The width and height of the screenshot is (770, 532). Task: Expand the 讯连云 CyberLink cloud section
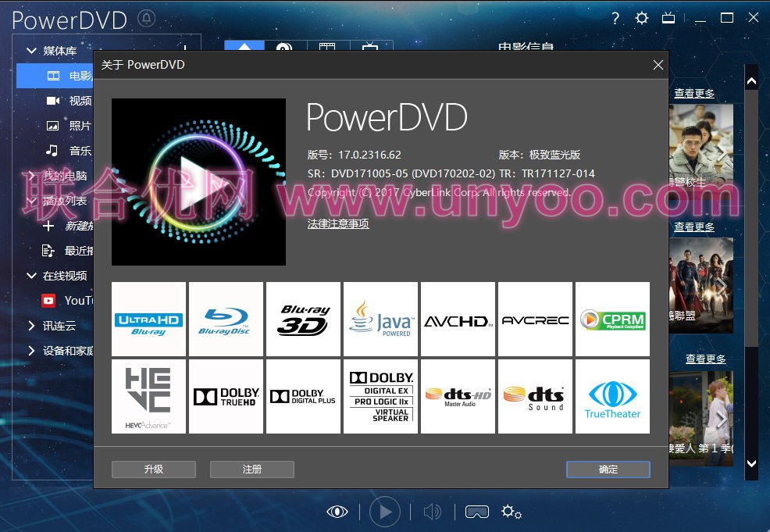(31, 326)
